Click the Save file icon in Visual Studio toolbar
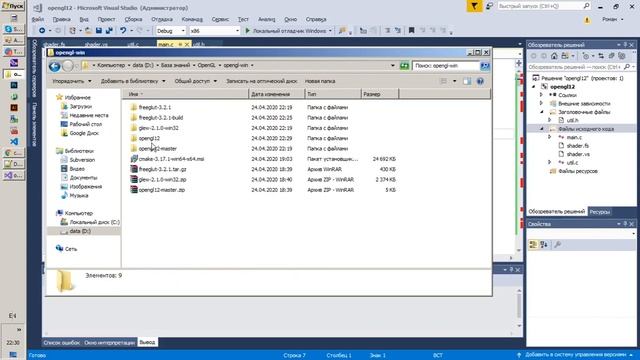640x360 pixels. tap(99, 31)
